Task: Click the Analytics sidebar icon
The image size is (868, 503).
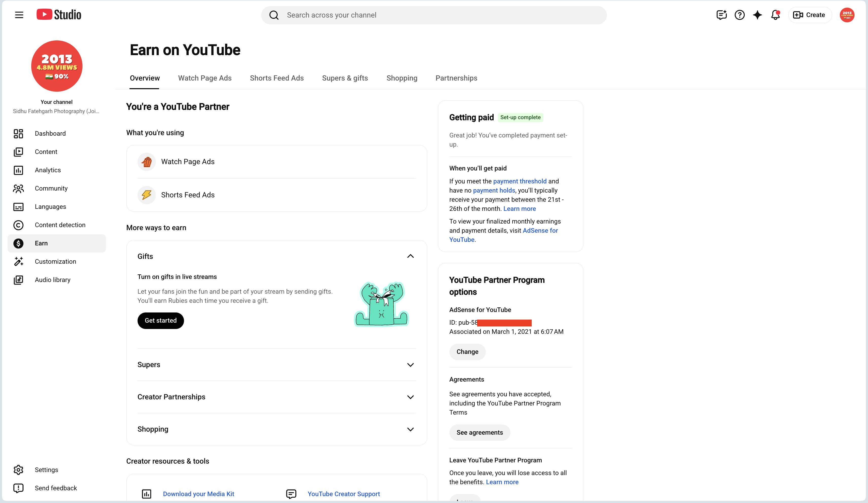Action: 18,170
